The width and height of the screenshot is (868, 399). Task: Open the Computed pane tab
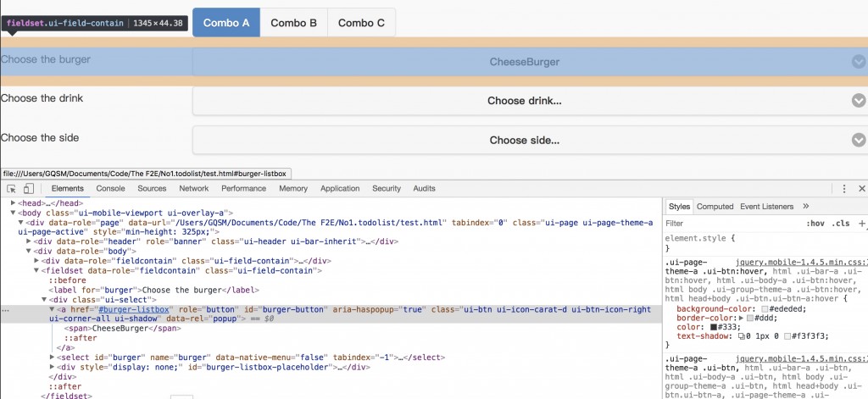click(715, 207)
